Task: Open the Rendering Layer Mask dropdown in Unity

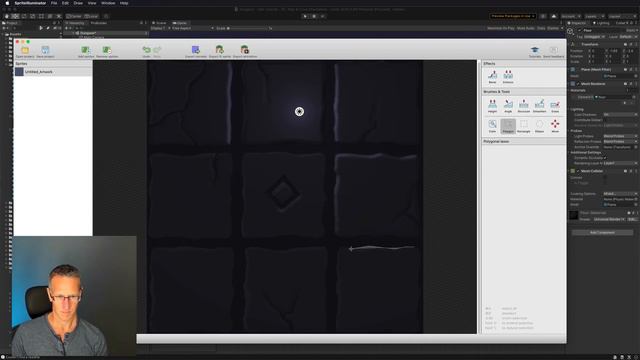Action: [620, 163]
